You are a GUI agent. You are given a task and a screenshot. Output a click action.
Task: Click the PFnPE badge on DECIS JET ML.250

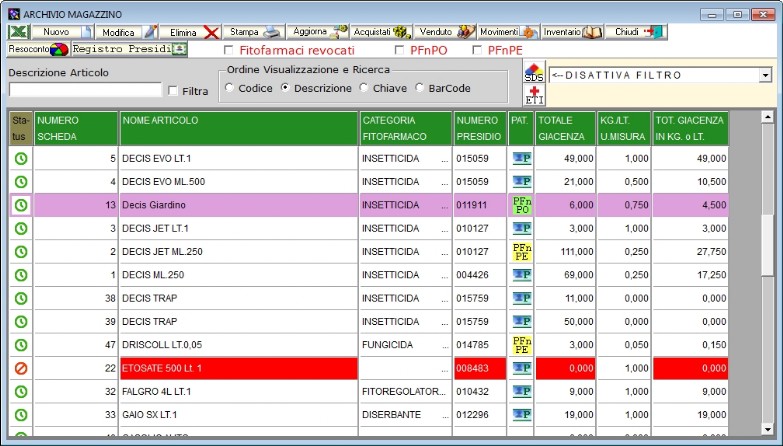[522, 252]
